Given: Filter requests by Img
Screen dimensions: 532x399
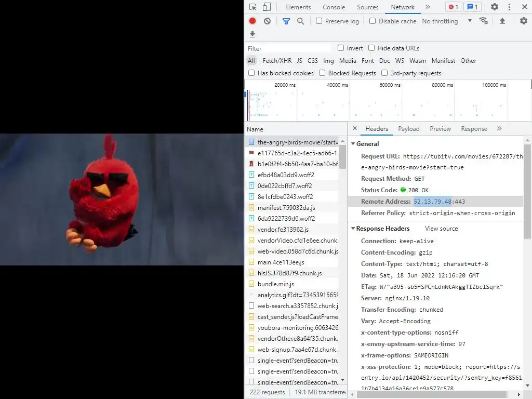Looking at the screenshot, I should 328,61.
